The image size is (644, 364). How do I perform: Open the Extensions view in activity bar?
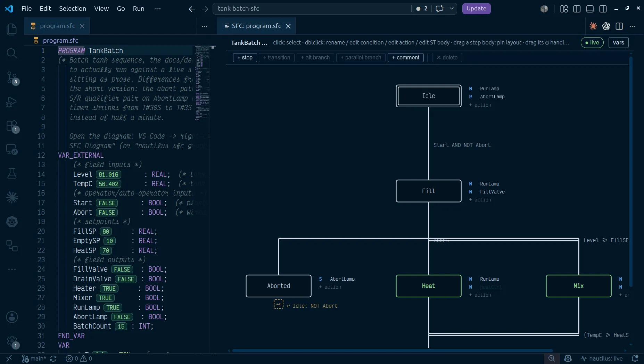pyautogui.click(x=12, y=125)
